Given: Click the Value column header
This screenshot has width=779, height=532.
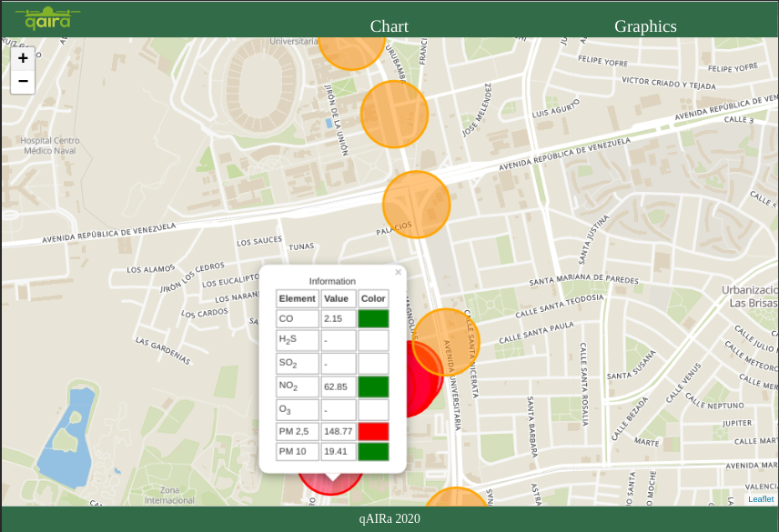Looking at the screenshot, I should (339, 299).
